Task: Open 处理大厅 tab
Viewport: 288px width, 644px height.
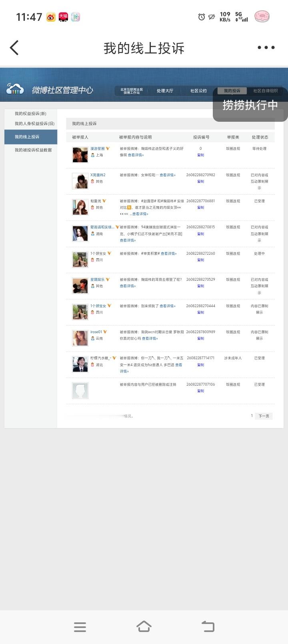Action: coord(165,91)
